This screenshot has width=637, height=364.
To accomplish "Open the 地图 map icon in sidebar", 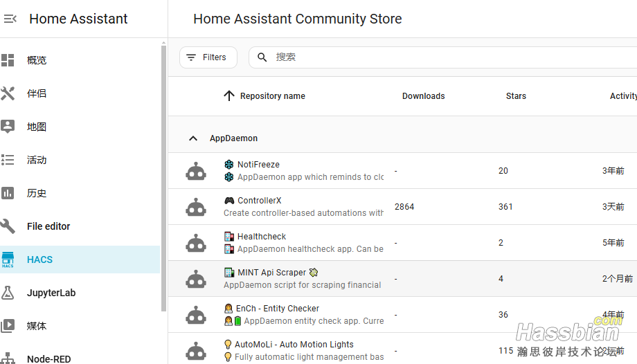I will [8, 127].
